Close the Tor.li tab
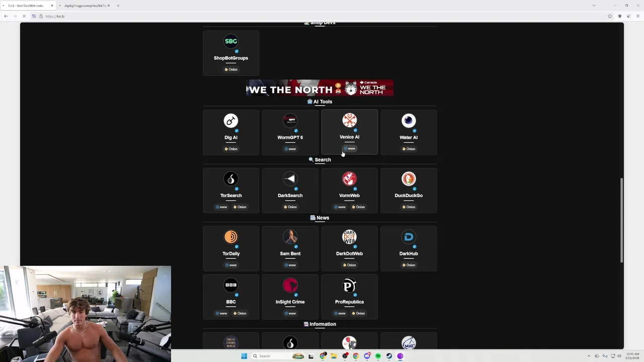This screenshot has height=362, width=644. point(52,6)
